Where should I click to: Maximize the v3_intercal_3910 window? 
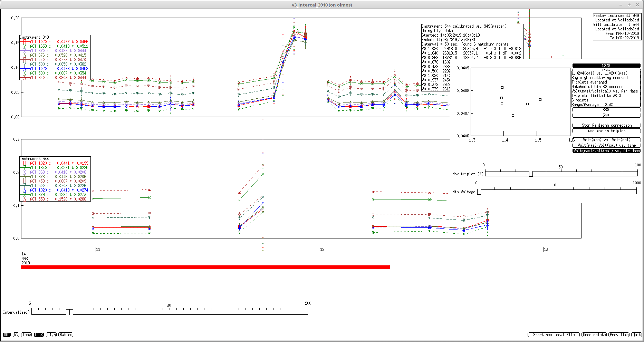(x=629, y=5)
